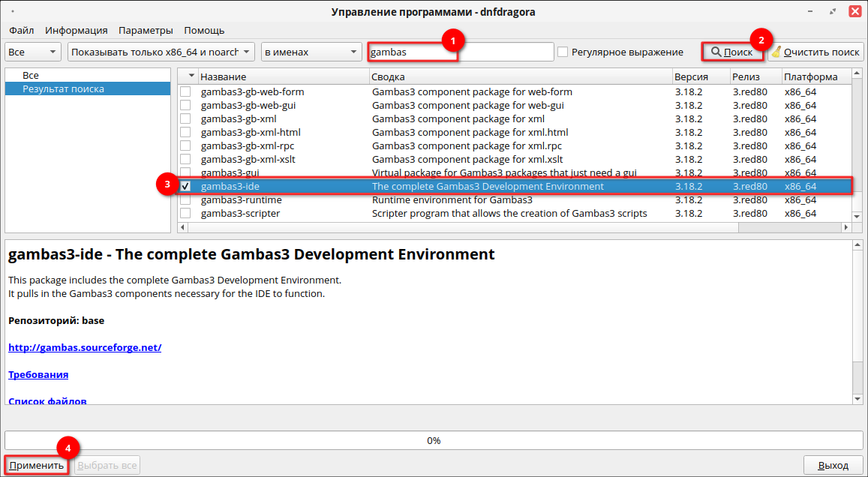Click the broom icon to clear search
868x477 pixels.
point(776,52)
